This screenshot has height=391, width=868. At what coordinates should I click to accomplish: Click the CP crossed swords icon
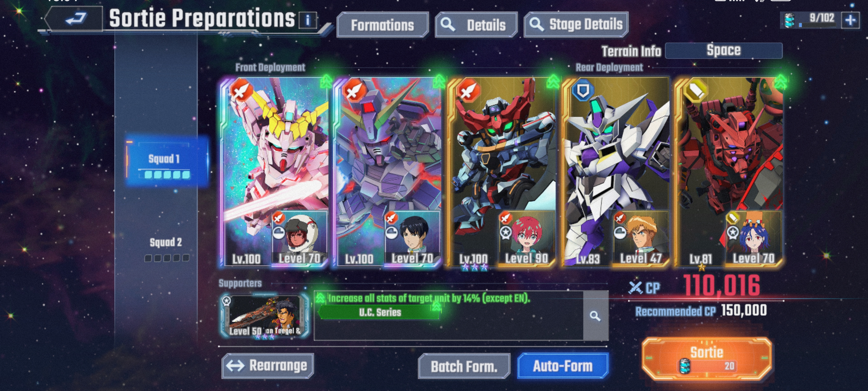pyautogui.click(x=636, y=288)
